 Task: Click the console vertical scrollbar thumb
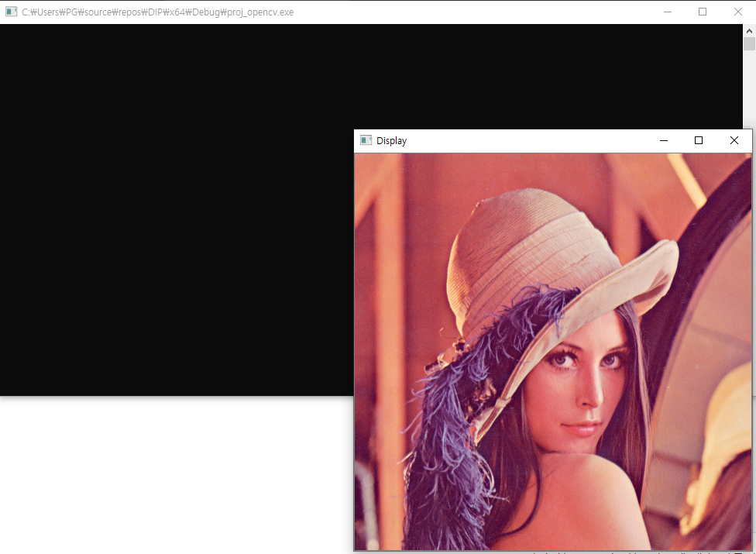tap(749, 44)
